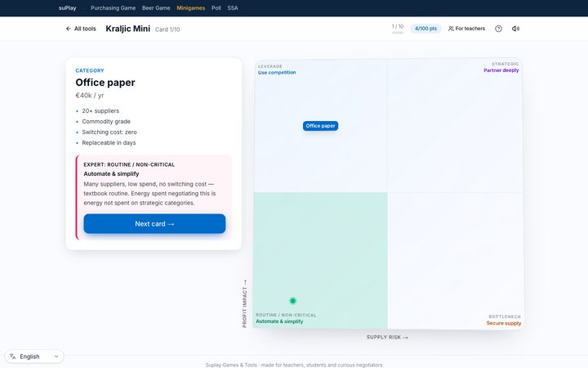Click the Next card button
Viewport: 588px width, 368px height.
[x=154, y=224]
